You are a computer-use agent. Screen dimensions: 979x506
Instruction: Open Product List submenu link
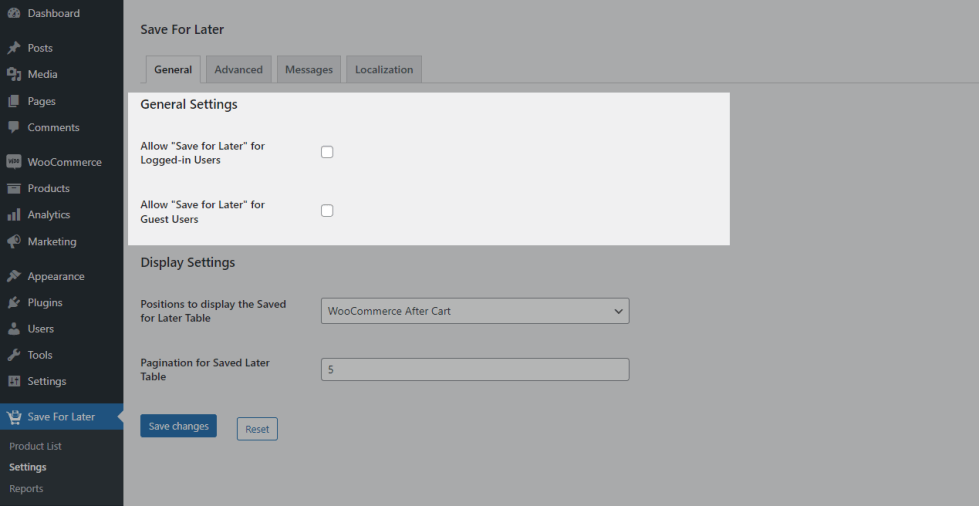pos(36,446)
